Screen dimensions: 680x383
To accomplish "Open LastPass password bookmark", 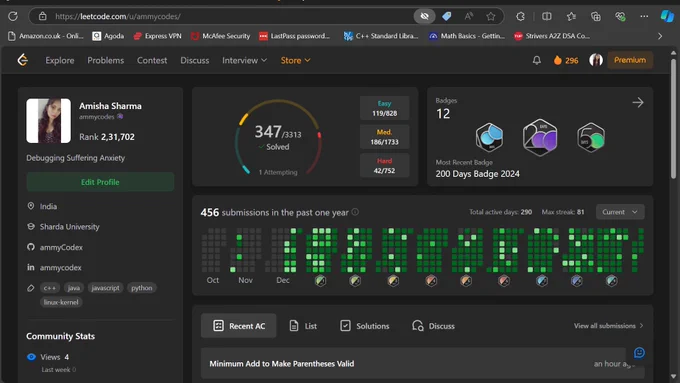I will (x=294, y=36).
